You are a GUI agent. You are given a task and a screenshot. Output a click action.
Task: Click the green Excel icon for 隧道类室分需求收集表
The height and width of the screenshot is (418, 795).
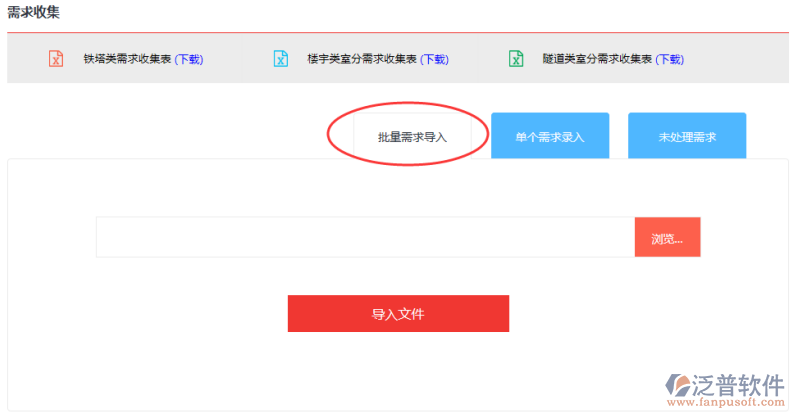(x=516, y=59)
